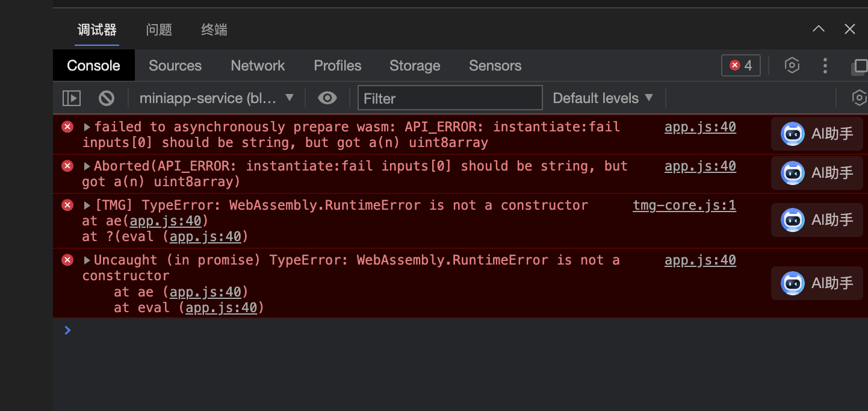
Task: Expand the 'failed to asynchronously prepare wasm' error
Action: tap(87, 127)
